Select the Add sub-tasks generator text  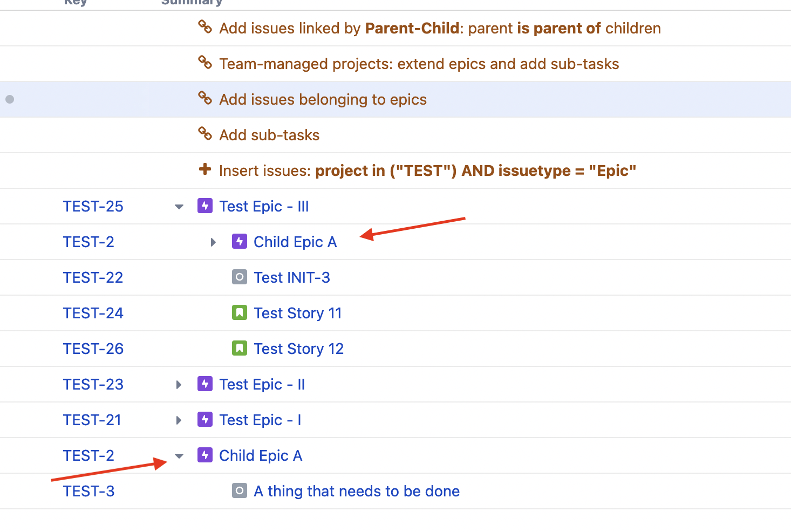269,135
